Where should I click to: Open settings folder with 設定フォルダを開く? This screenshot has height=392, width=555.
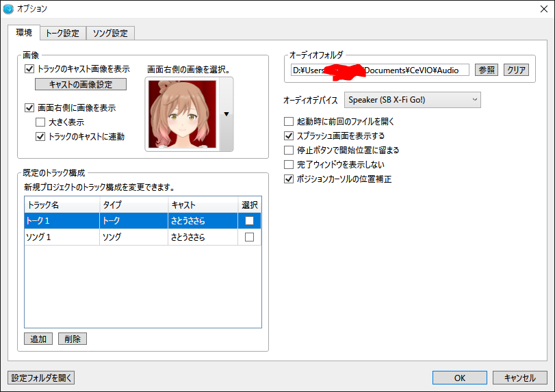(x=41, y=378)
